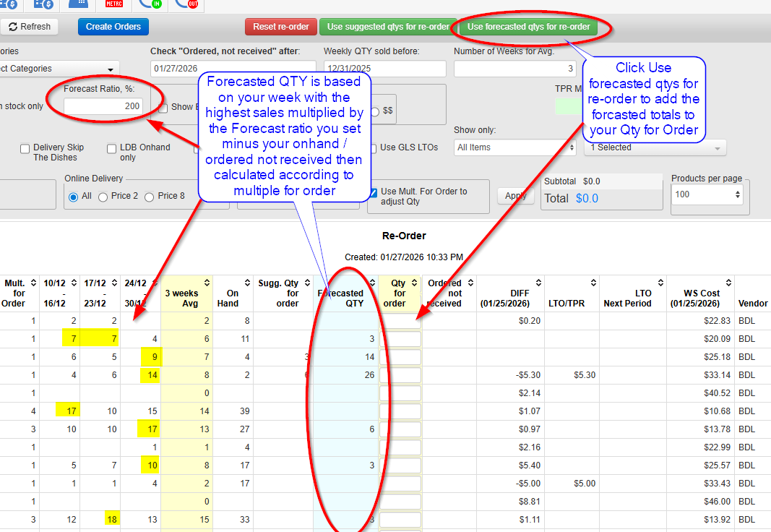Expand the 1 Selected multi-select dropdown

pos(655,147)
